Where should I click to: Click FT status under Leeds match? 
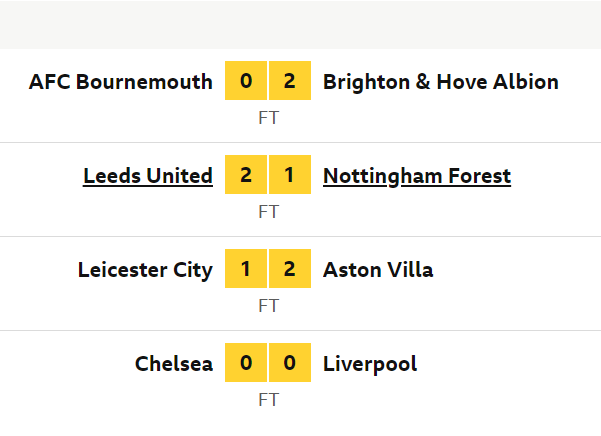[x=268, y=212]
